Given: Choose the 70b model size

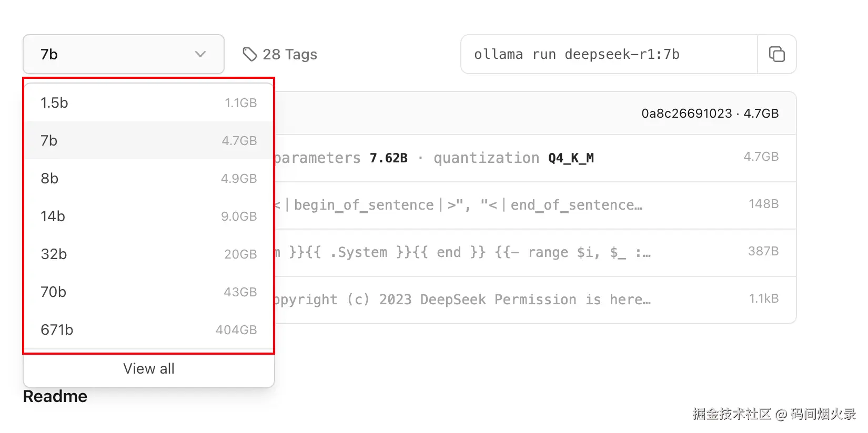Looking at the screenshot, I should (149, 292).
